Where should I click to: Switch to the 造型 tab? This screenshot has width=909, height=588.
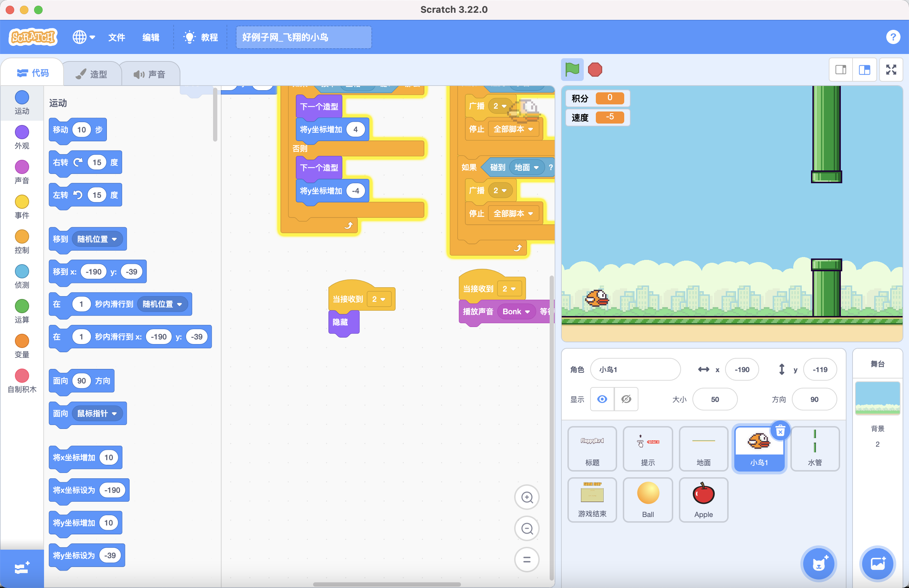click(x=92, y=74)
